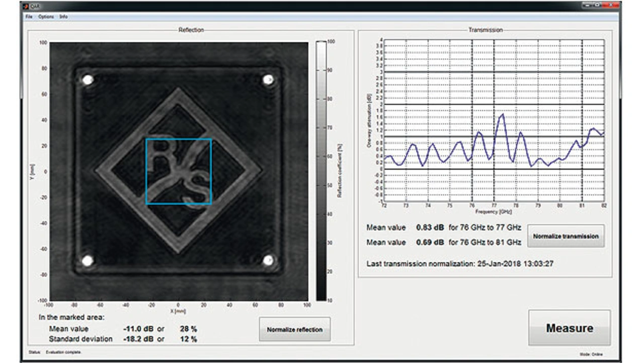Image resolution: width=644 pixels, height=363 pixels.
Task: Click the Evaluation complete status text
Action: pos(63,352)
